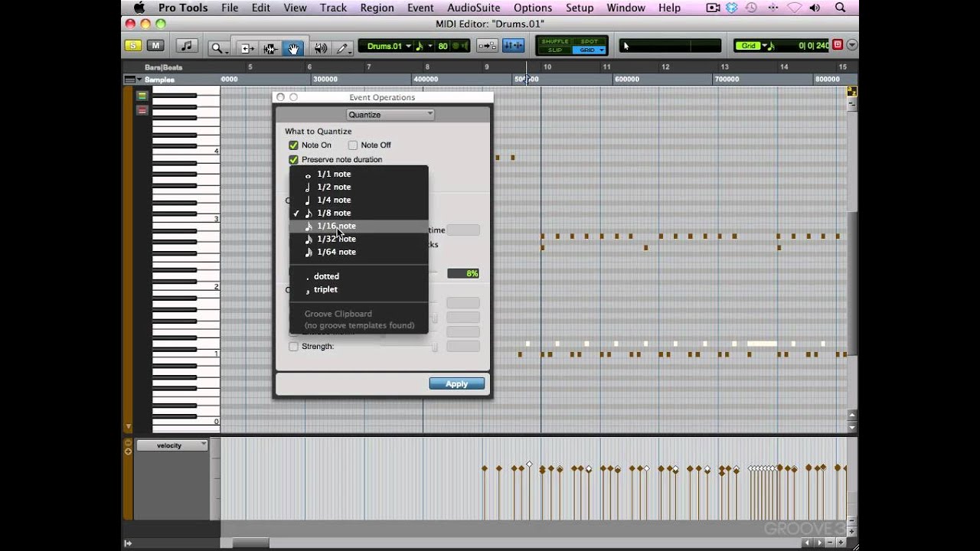This screenshot has width=980, height=551.
Task: Open the Region menu
Action: (377, 8)
